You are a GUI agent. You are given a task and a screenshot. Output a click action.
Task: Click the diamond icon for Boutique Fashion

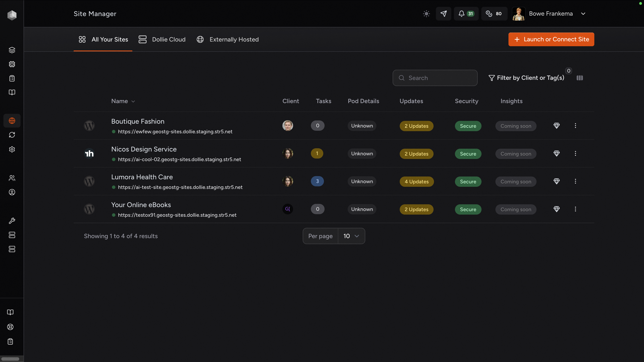pyautogui.click(x=556, y=126)
